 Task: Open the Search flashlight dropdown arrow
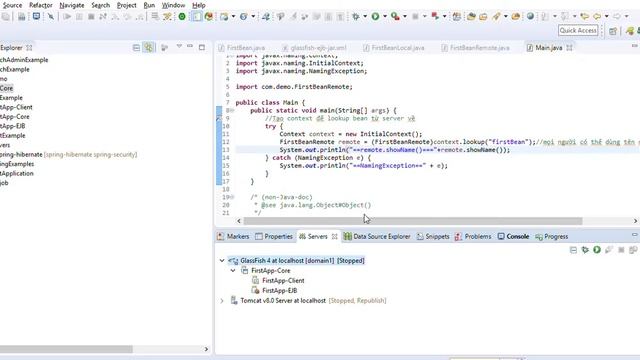tap(505, 17)
